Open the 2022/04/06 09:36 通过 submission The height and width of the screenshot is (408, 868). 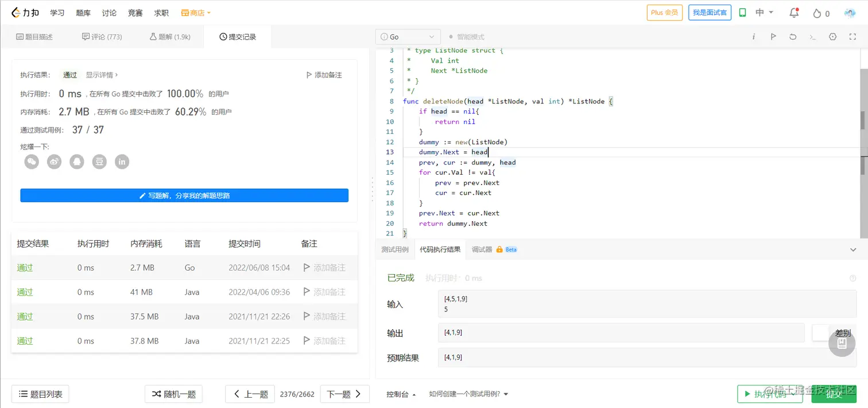click(25, 292)
